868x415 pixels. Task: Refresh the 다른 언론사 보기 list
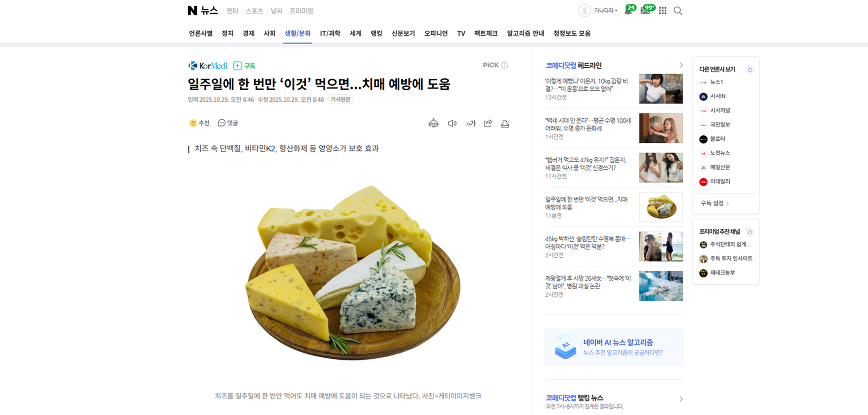(750, 70)
